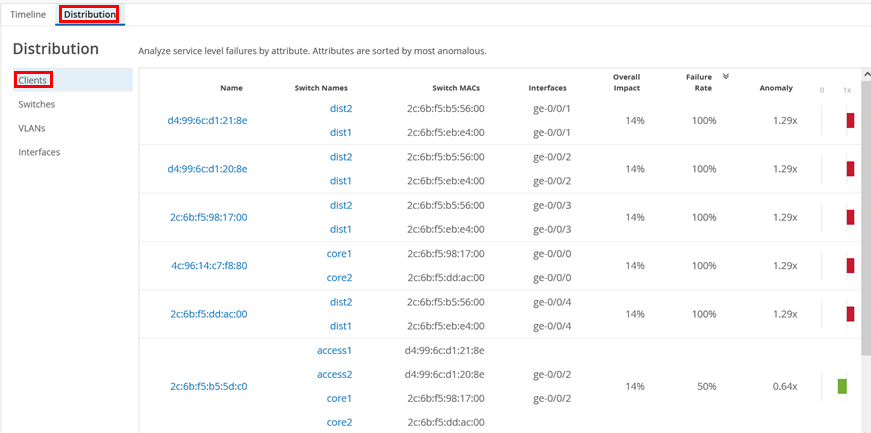Viewport: 871px width, 433px height.
Task: Click client name 2c:6b:f5:98:17:00
Action: coord(208,217)
